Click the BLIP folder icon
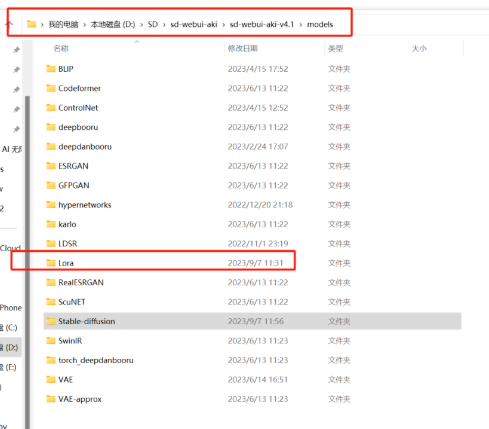Screen dimensions: 489x429 click(x=51, y=69)
